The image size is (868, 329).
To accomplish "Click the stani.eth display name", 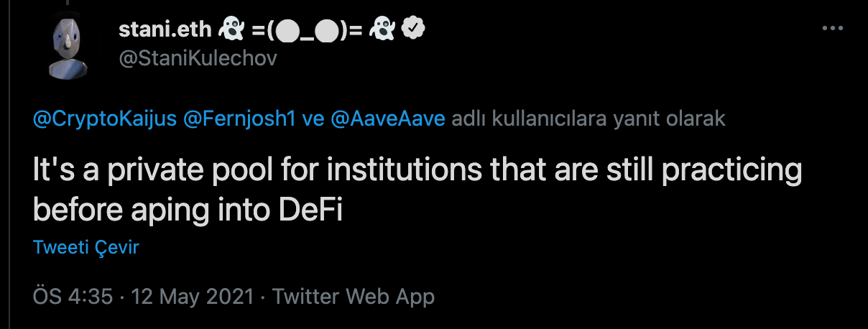I will pos(165,29).
